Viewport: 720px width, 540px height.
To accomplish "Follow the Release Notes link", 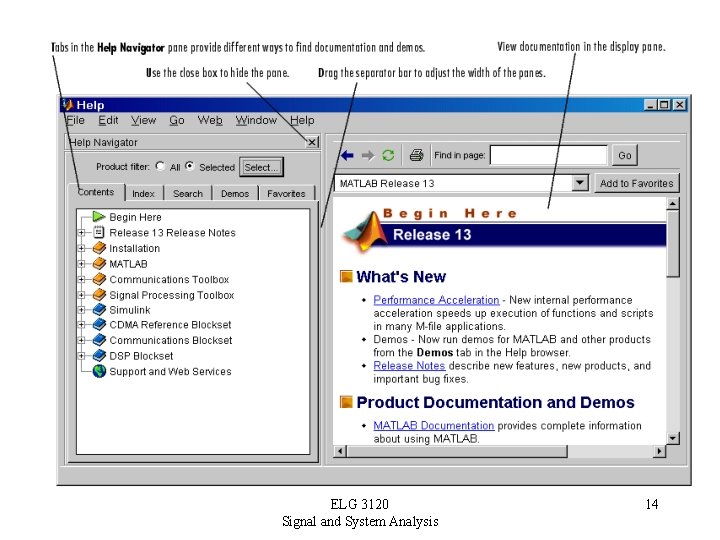I will pos(409,366).
